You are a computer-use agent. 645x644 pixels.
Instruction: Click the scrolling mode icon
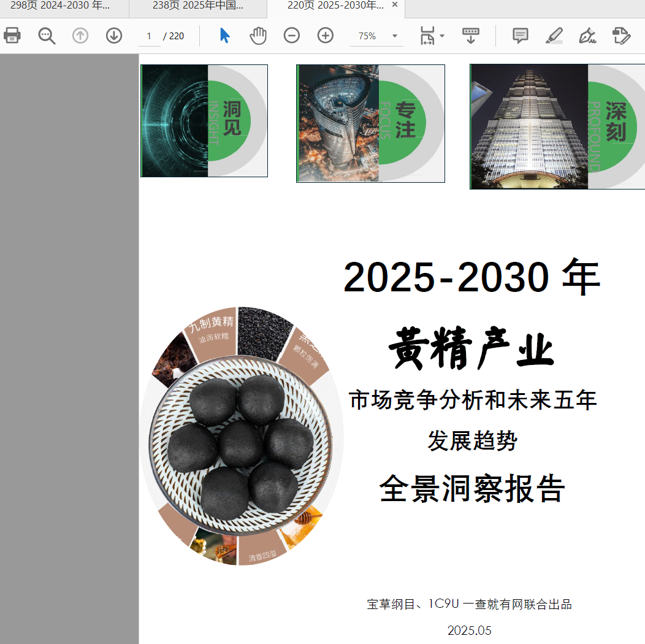pos(471,36)
